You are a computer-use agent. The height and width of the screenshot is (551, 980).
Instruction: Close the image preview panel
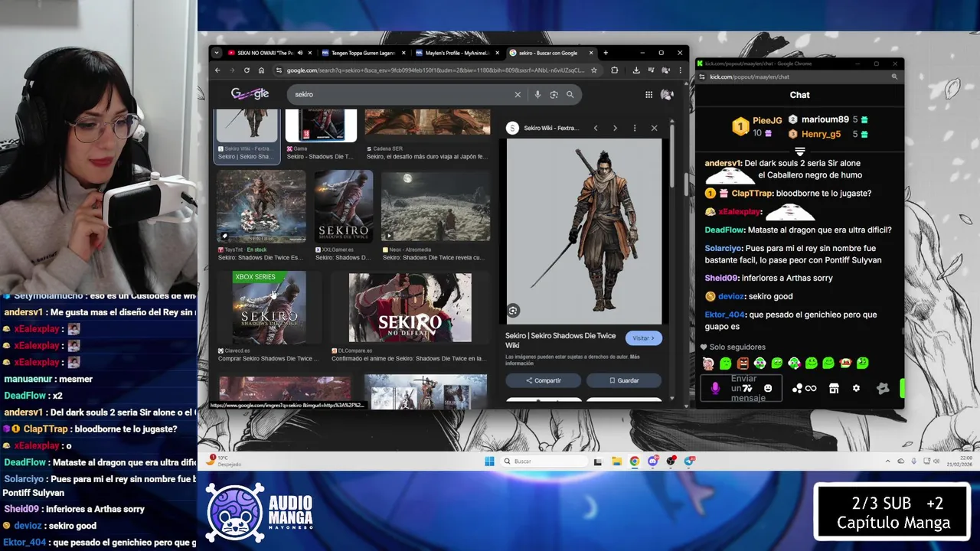tap(654, 129)
